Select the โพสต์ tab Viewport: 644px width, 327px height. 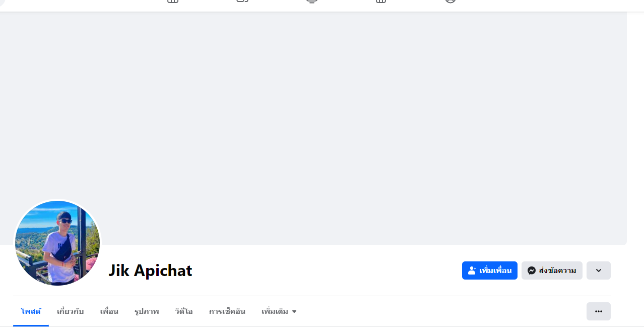(x=31, y=311)
